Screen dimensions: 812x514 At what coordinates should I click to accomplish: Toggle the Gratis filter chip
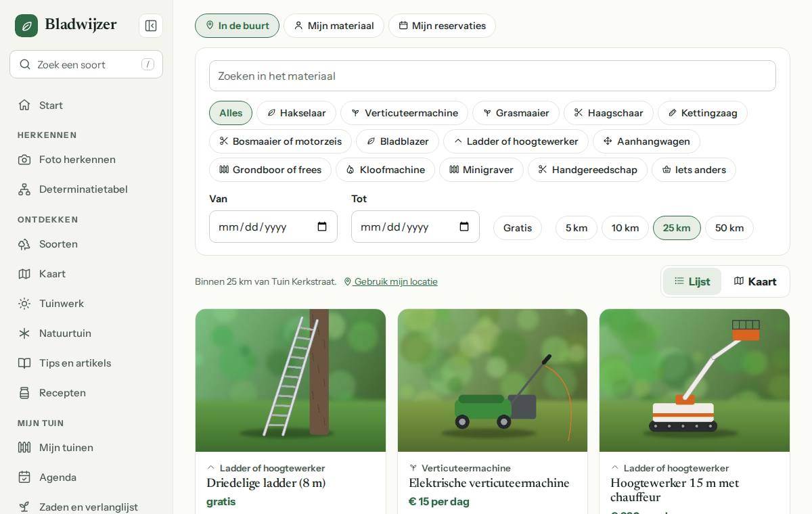pos(518,228)
